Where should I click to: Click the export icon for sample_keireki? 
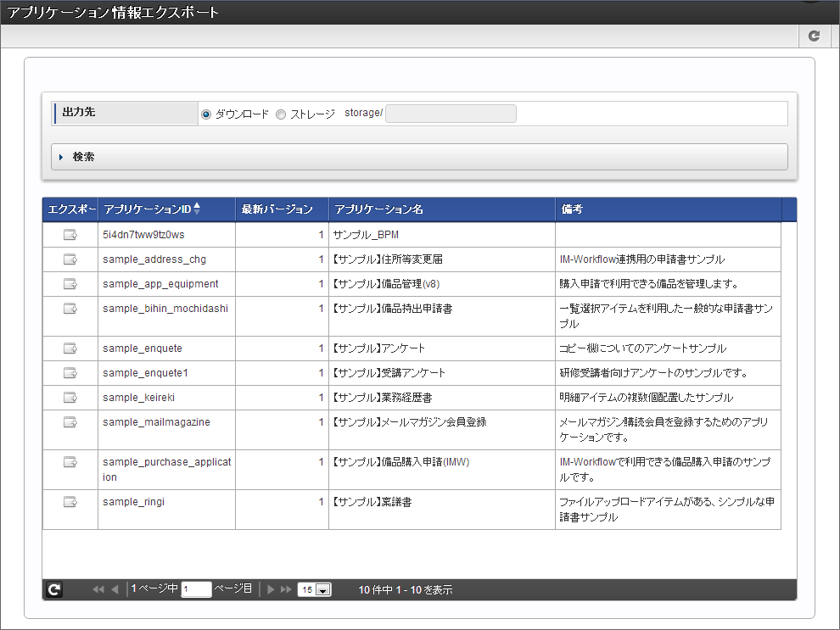tap(70, 397)
